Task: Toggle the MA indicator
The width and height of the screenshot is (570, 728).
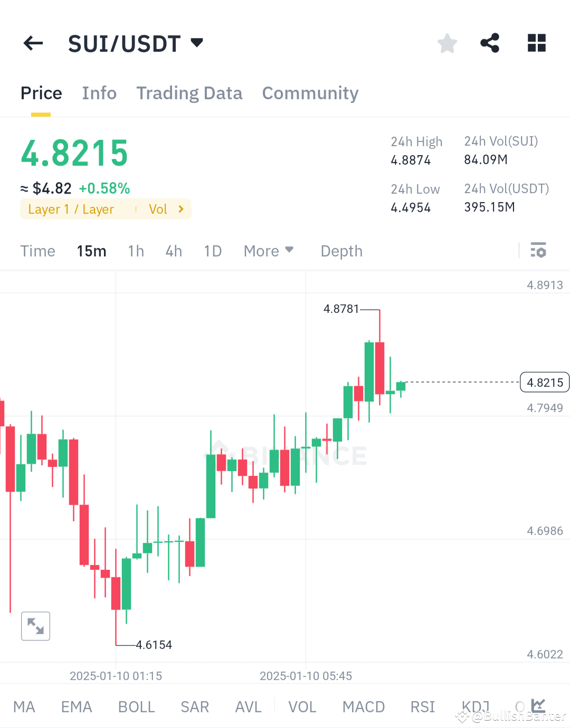Action: pos(24,706)
